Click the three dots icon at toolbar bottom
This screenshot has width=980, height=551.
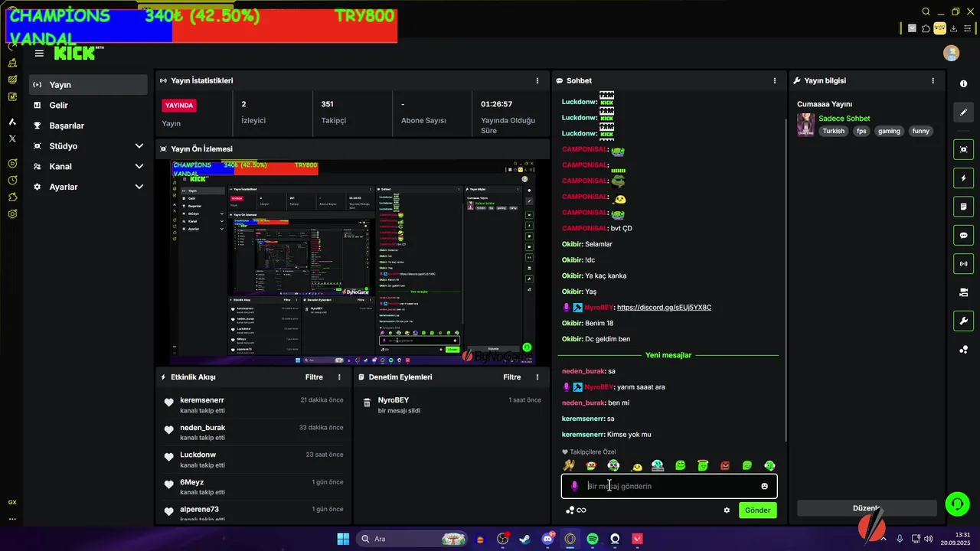(963, 350)
